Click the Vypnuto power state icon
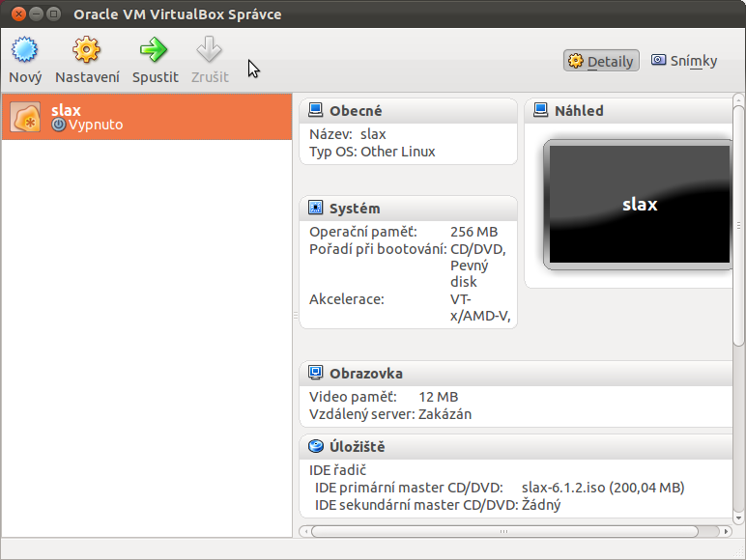 click(58, 125)
